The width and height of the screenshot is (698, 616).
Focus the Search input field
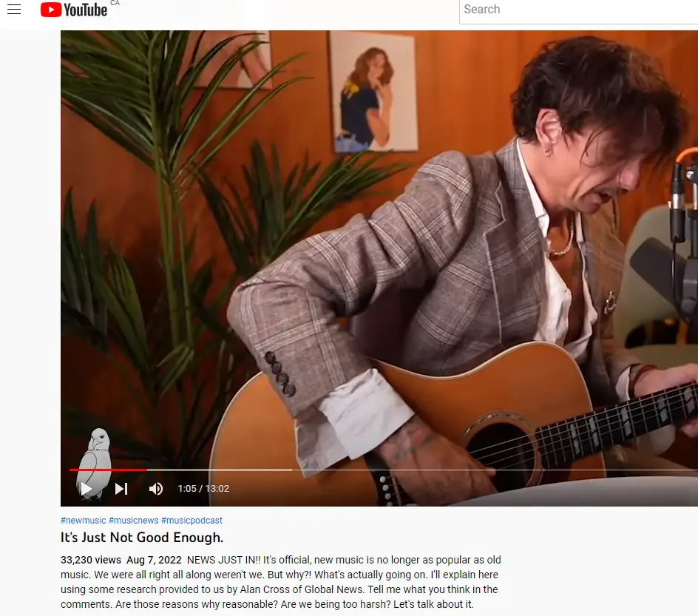(579, 10)
